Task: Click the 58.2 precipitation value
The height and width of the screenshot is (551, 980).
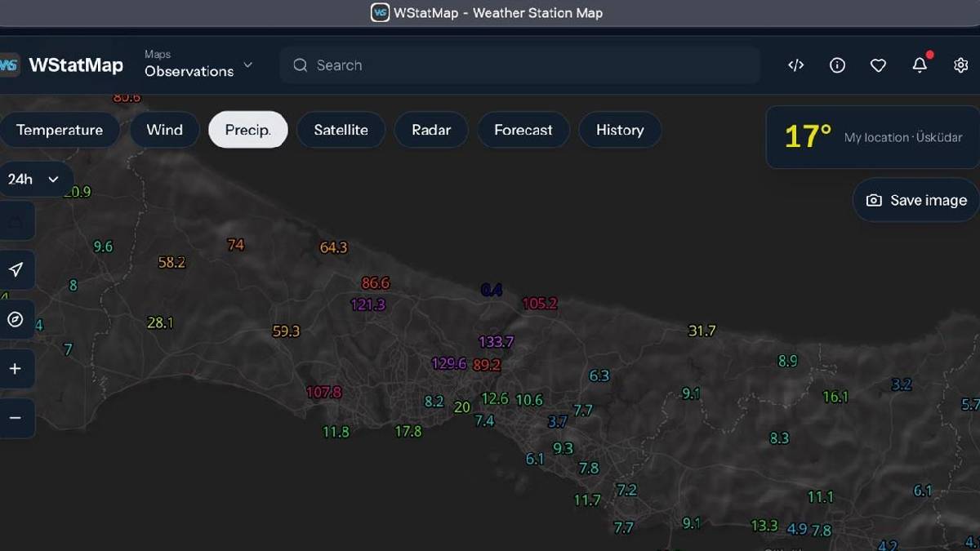Action: pos(171,263)
